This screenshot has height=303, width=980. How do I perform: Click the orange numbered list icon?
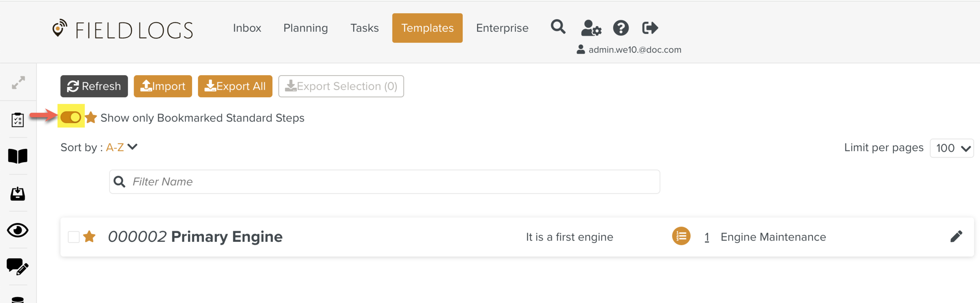[681, 236]
